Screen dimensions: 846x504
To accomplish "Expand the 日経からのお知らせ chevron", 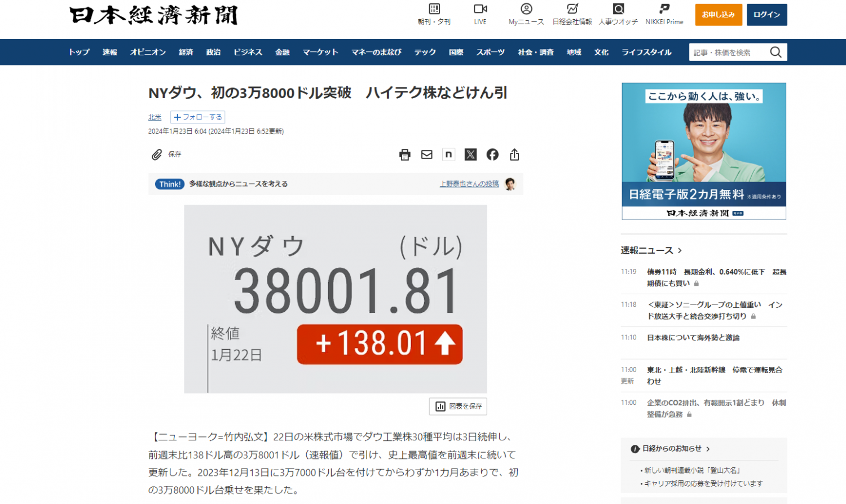I will click(708, 449).
